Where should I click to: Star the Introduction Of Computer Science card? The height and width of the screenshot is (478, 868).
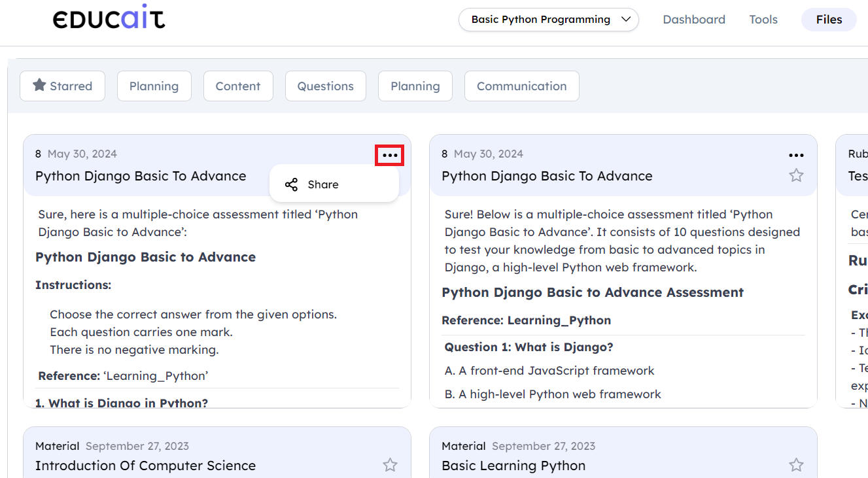pyautogui.click(x=390, y=465)
